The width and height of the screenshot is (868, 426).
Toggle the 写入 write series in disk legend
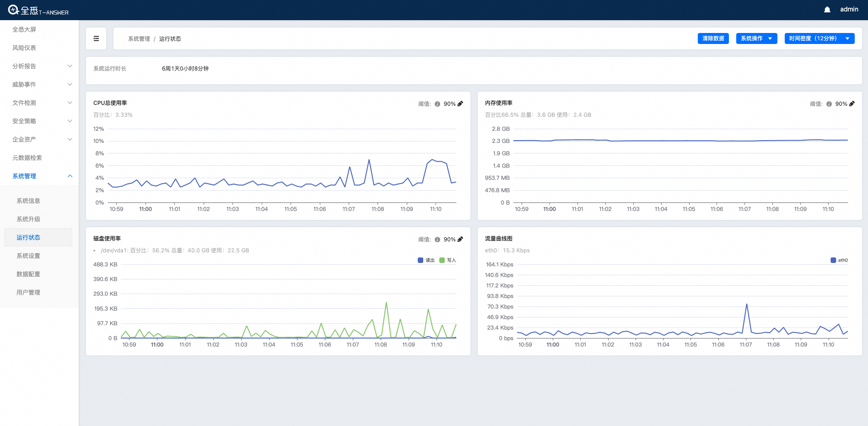447,260
